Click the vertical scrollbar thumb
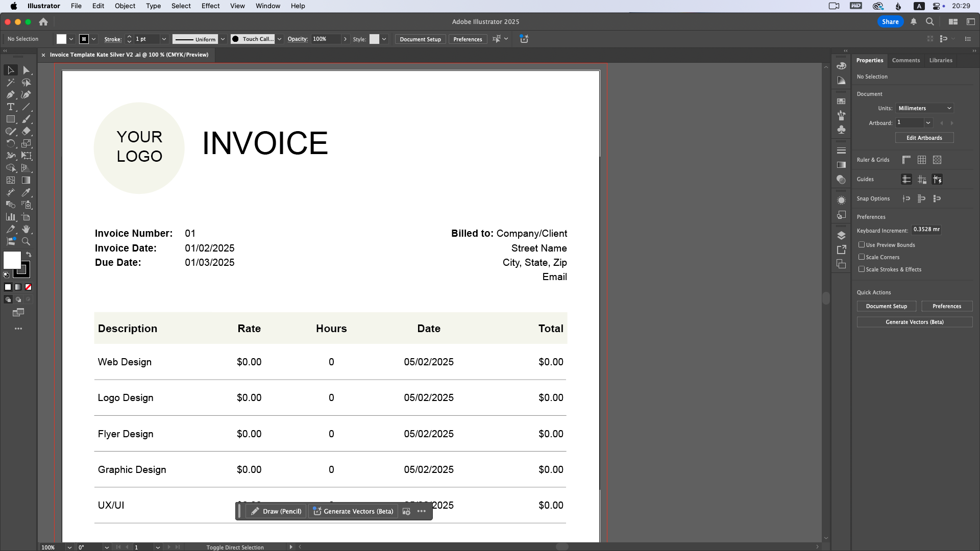This screenshot has height=551, width=980. tap(826, 298)
